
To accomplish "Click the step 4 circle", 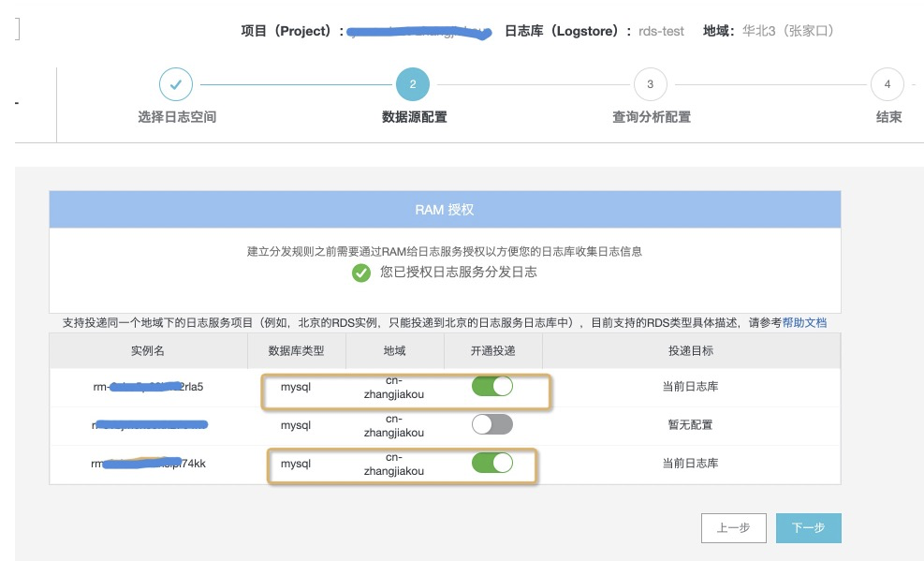I will (x=887, y=84).
